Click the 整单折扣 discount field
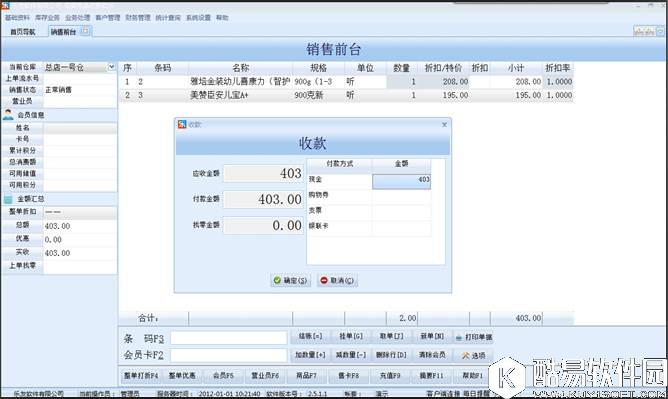668x399 pixels. pyautogui.click(x=80, y=212)
